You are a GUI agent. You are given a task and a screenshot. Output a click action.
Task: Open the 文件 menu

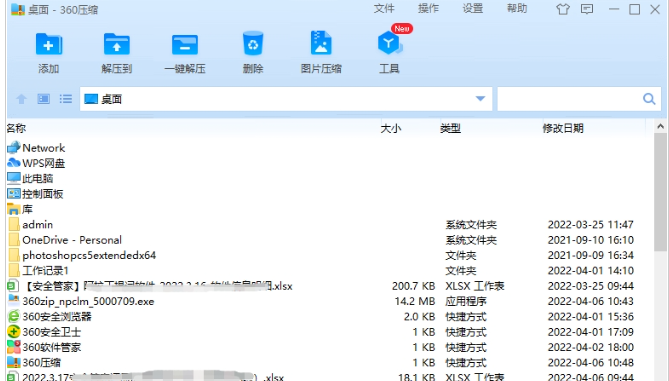(x=384, y=9)
